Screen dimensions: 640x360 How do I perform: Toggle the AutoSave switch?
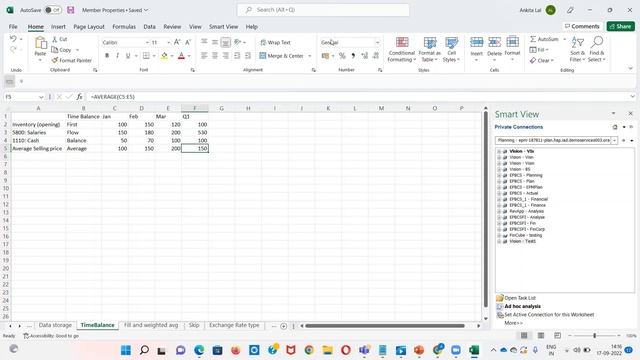pos(53,10)
